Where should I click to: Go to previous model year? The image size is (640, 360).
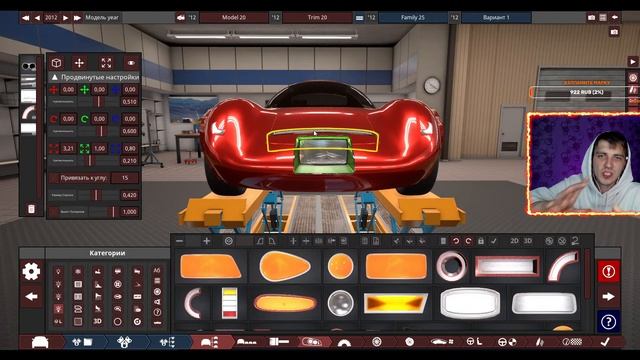38,18
